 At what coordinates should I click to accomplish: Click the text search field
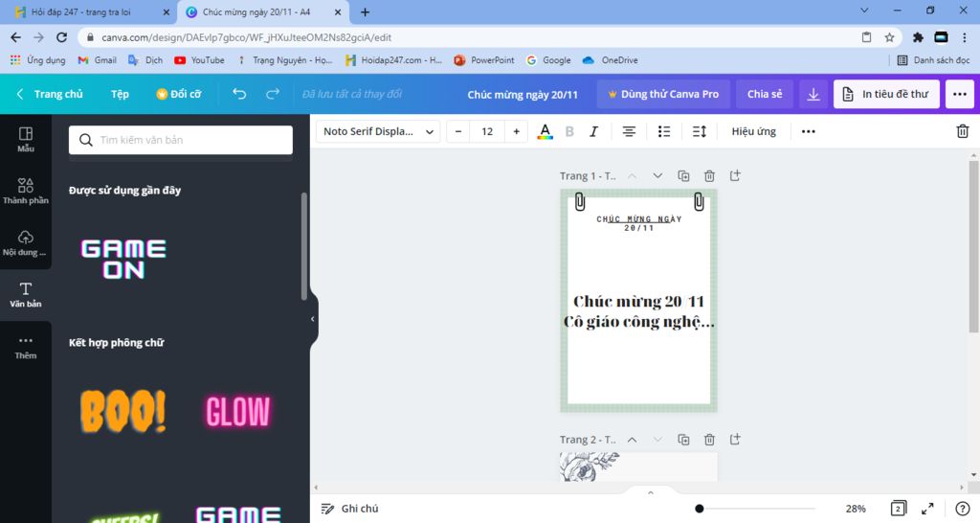tap(181, 140)
